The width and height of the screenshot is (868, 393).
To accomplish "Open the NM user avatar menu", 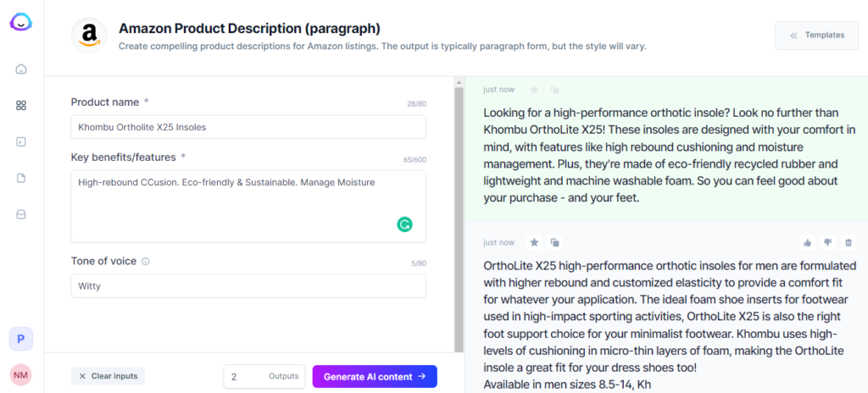I will pos(21,375).
